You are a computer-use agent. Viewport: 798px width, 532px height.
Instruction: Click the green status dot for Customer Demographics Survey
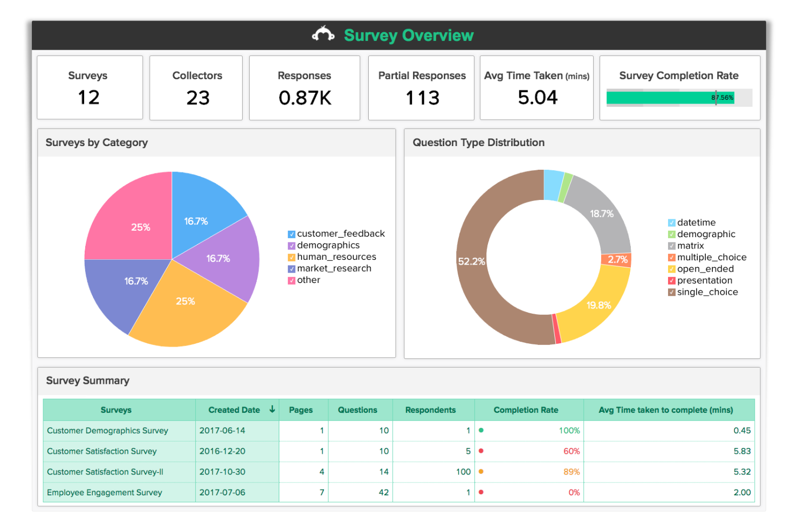coord(480,430)
